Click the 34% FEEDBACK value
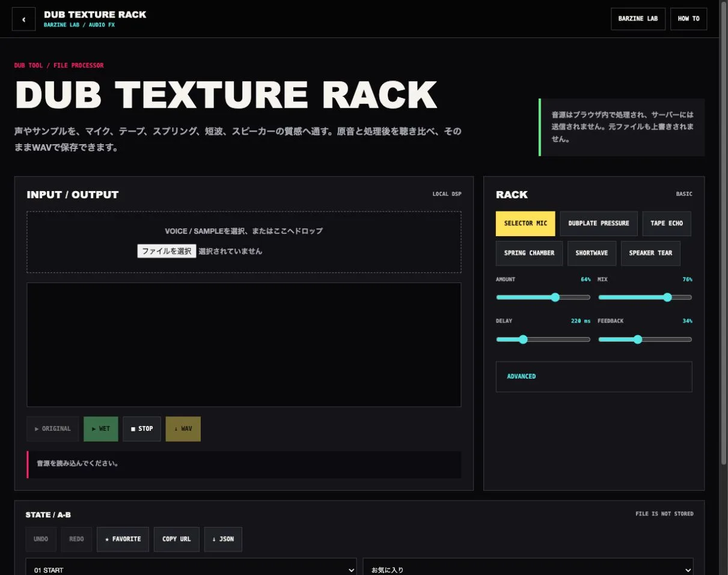This screenshot has height=575, width=728. point(687,321)
